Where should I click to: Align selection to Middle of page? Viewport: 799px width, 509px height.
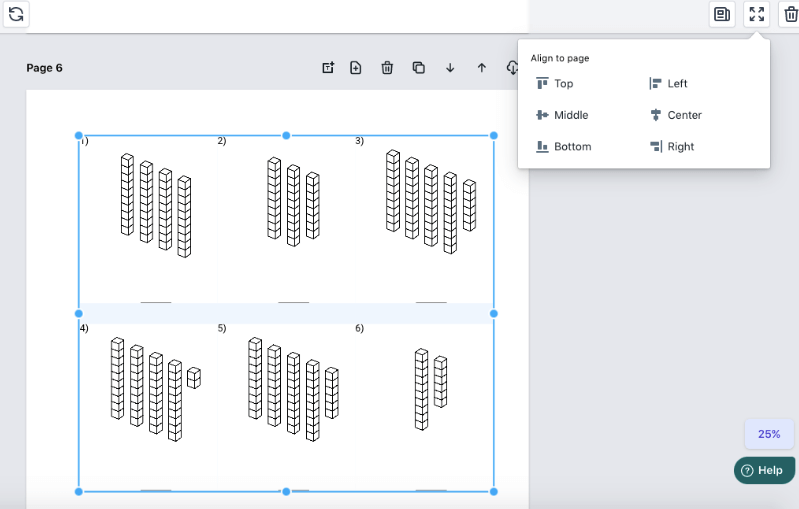click(x=562, y=115)
